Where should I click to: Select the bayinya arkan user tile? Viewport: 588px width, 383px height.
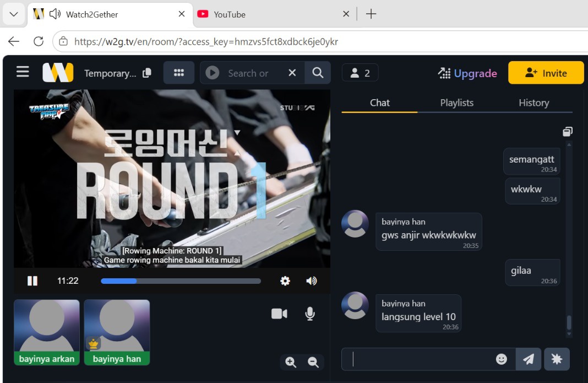(x=47, y=332)
